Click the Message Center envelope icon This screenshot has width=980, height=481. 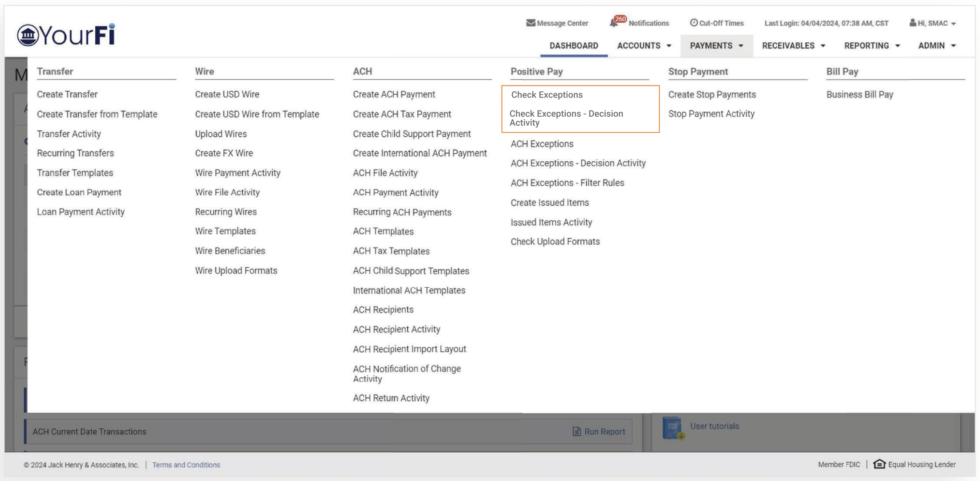530,23
